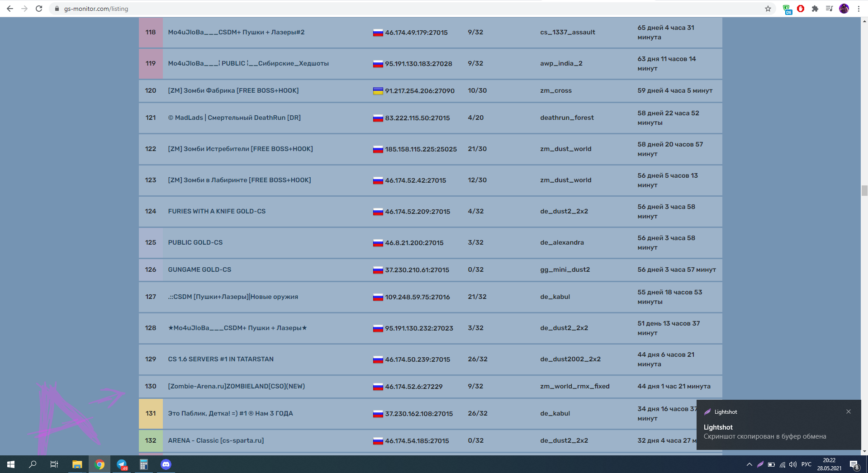
Task: Open the Chrome three-dot menu
Action: (x=859, y=9)
